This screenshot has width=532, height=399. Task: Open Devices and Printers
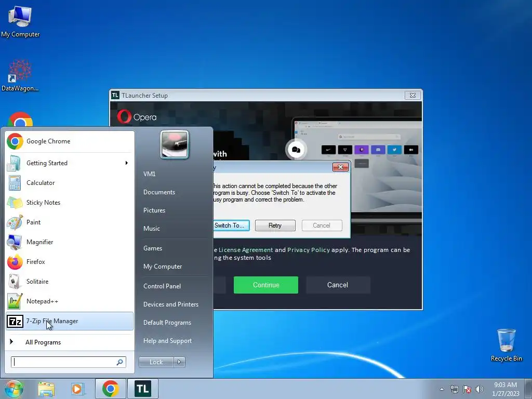coord(170,304)
